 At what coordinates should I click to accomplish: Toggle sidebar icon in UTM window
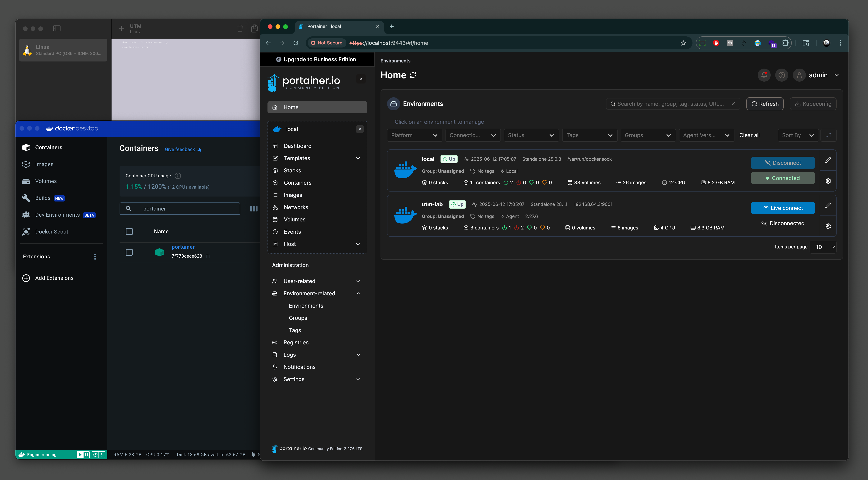pos(57,29)
